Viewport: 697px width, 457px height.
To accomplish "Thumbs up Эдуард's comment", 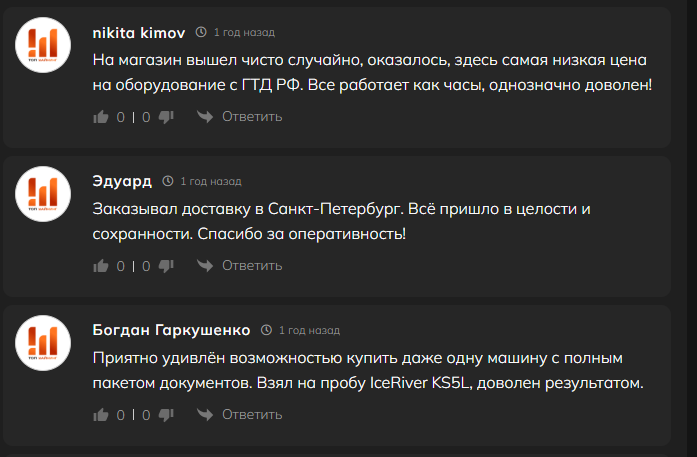I will pos(100,266).
